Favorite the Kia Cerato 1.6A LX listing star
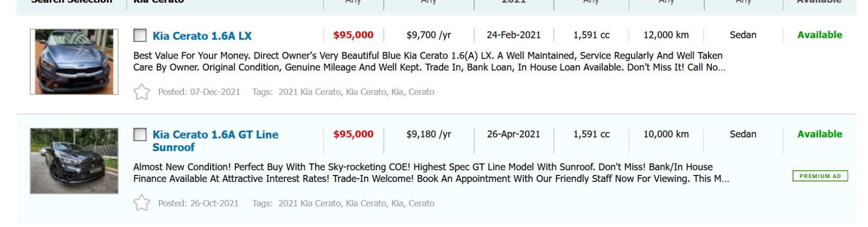Screen dimensions: 868x227 pos(142,92)
